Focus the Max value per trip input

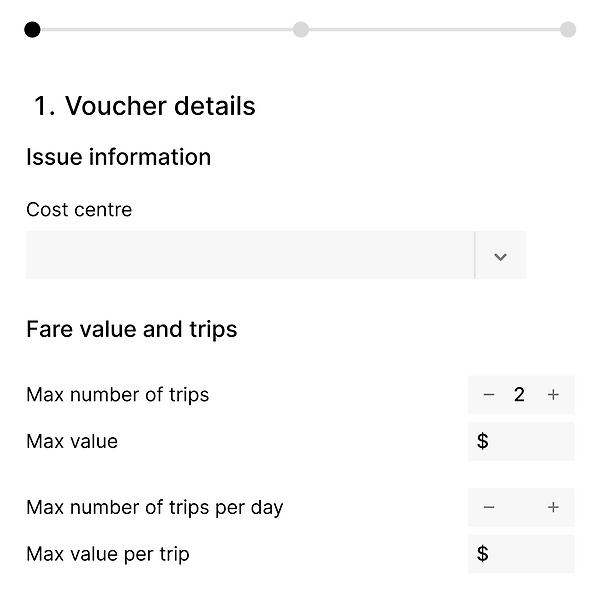pos(528,554)
